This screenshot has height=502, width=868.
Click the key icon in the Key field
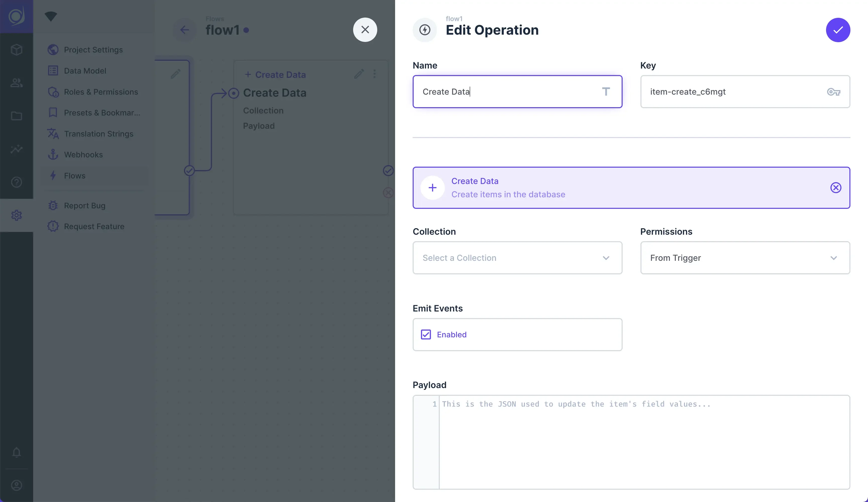pyautogui.click(x=833, y=92)
